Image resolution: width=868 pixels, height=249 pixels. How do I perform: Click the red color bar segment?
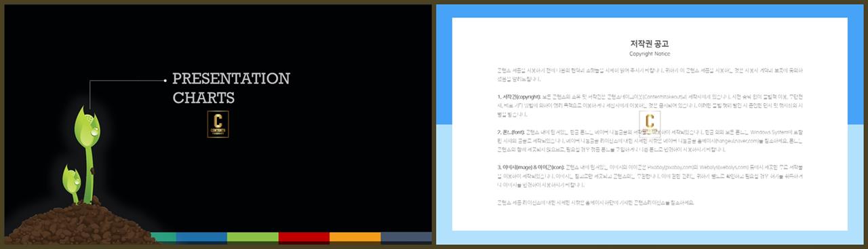(x=304, y=237)
